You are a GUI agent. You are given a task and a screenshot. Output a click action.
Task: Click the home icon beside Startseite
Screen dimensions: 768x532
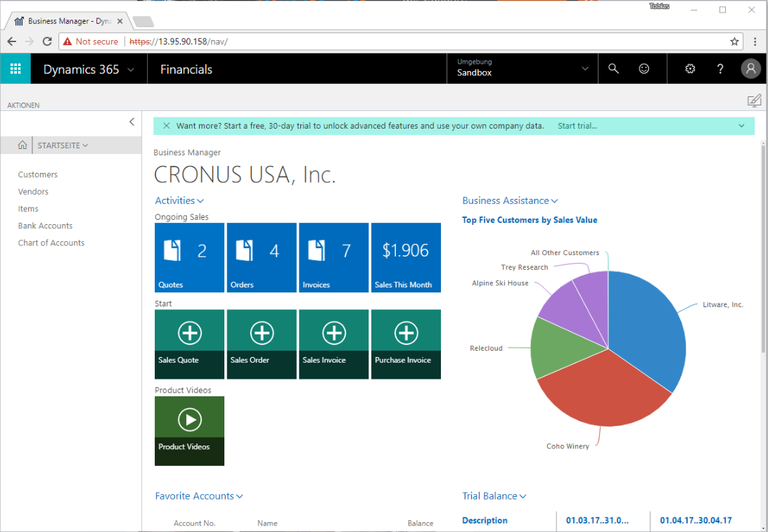[x=22, y=145]
